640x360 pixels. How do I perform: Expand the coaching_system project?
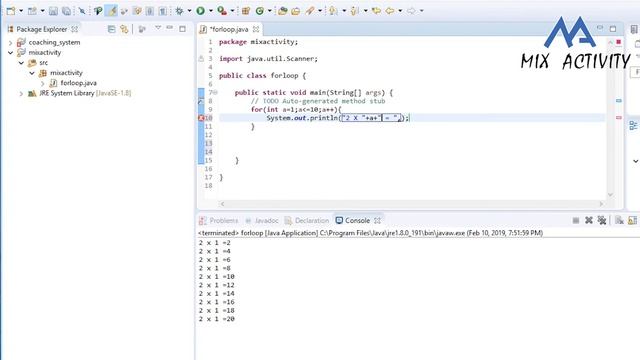tap(10, 42)
